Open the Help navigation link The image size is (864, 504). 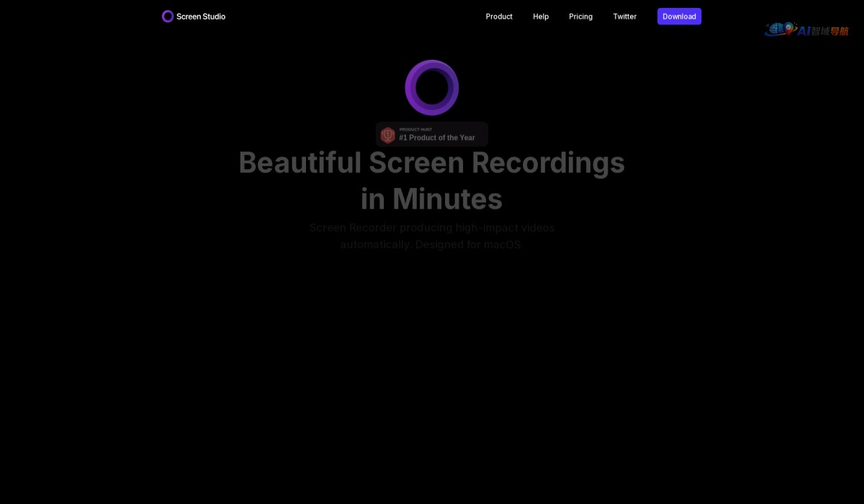coord(541,17)
